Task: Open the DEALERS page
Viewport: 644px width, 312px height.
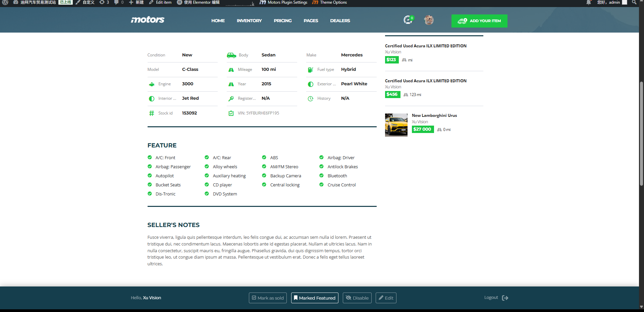Action: pyautogui.click(x=340, y=21)
